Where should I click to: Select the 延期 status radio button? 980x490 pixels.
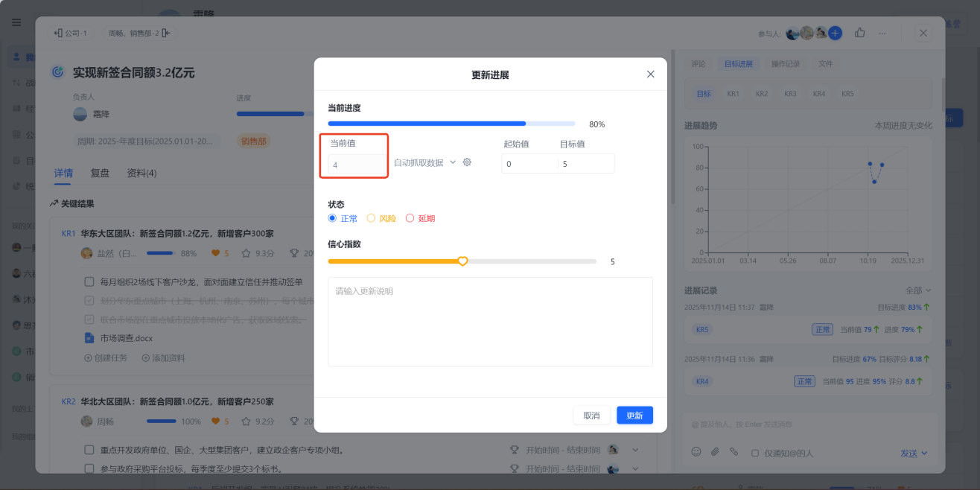[410, 218]
